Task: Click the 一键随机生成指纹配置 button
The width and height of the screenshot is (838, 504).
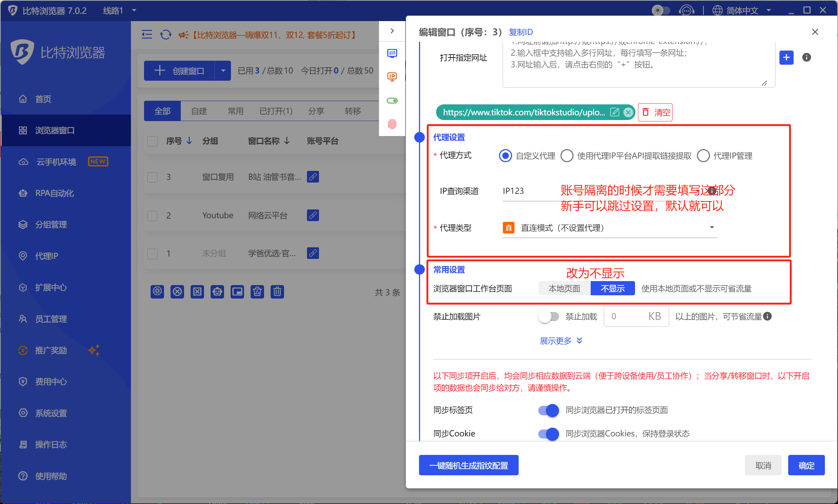Action: 468,465
